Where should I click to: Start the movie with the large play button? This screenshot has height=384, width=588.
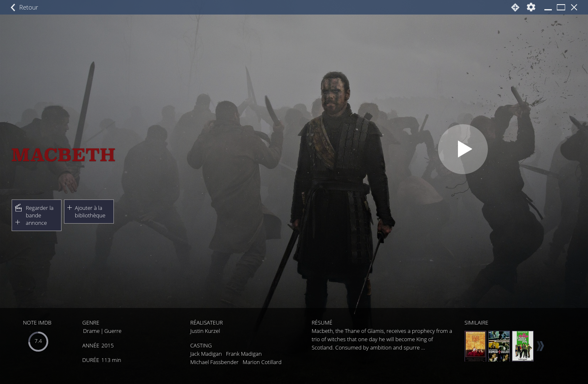463,149
